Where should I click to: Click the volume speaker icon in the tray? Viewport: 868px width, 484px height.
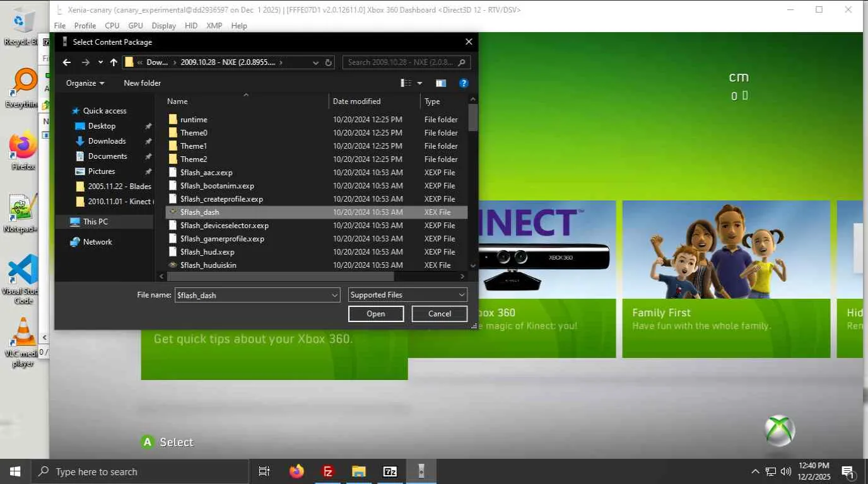click(786, 471)
